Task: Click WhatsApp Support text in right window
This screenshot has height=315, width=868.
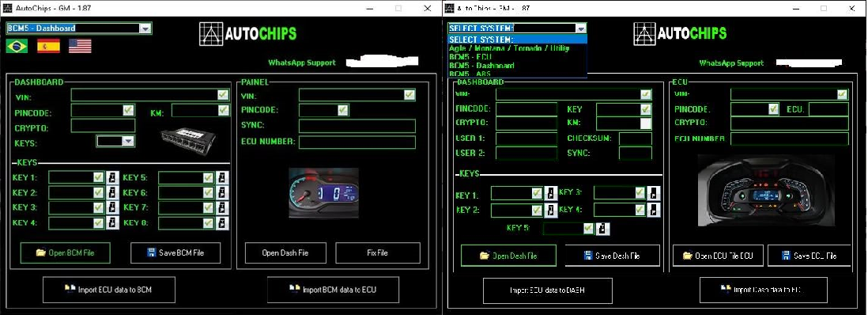Action: tap(731, 63)
